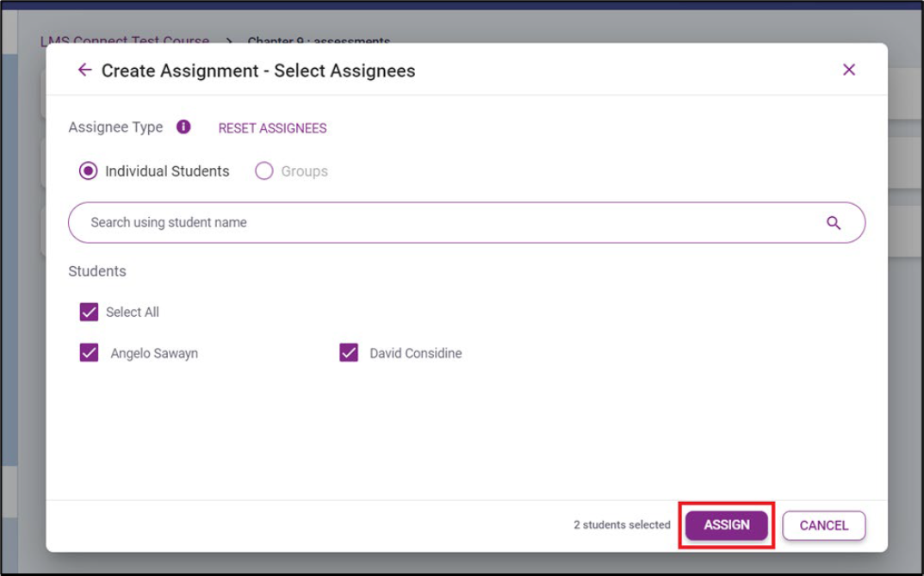Open the LMS Connect Test Course breadcrumb
Image resolution: width=924 pixels, height=576 pixels.
point(124,41)
